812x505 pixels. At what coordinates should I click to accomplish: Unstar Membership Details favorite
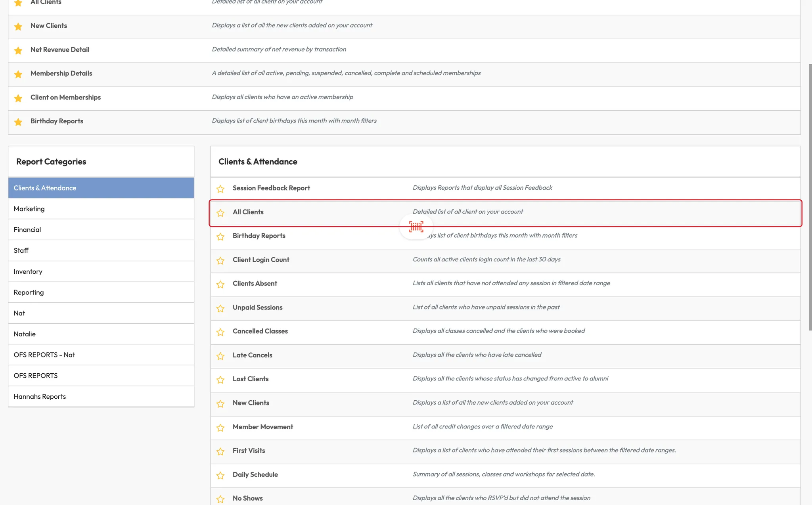pos(18,74)
